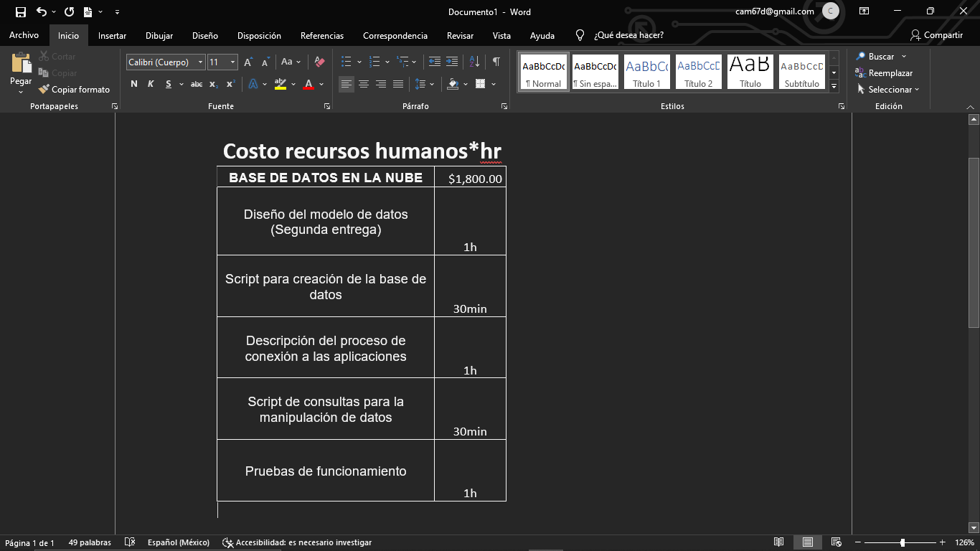Select Print Layout view in status bar
Image resolution: width=980 pixels, height=551 pixels.
(808, 542)
